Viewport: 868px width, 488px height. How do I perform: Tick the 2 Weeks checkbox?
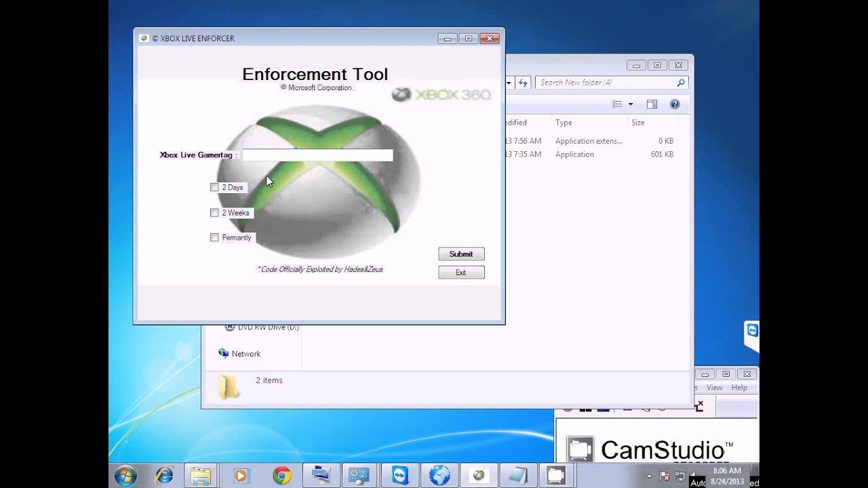pos(215,213)
